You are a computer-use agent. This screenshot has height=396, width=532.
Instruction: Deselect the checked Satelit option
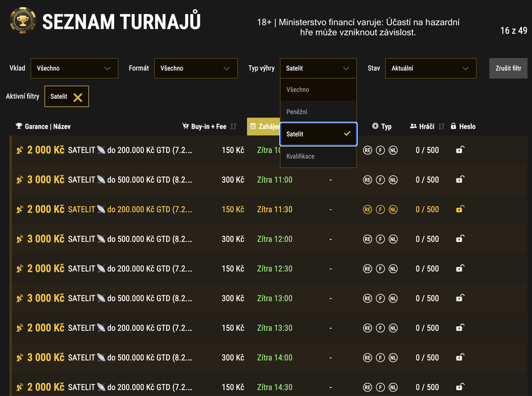(x=318, y=134)
